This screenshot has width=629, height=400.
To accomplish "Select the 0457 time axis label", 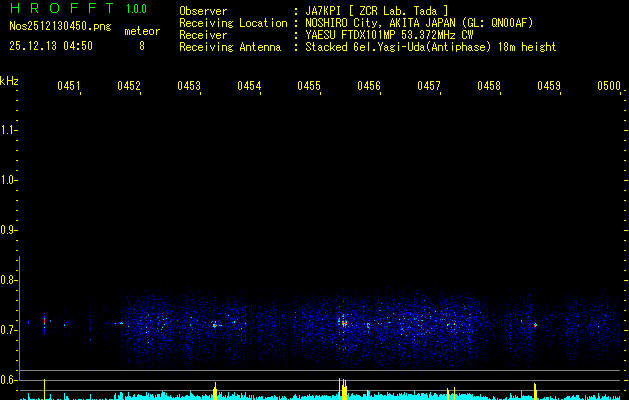I will tap(429, 87).
